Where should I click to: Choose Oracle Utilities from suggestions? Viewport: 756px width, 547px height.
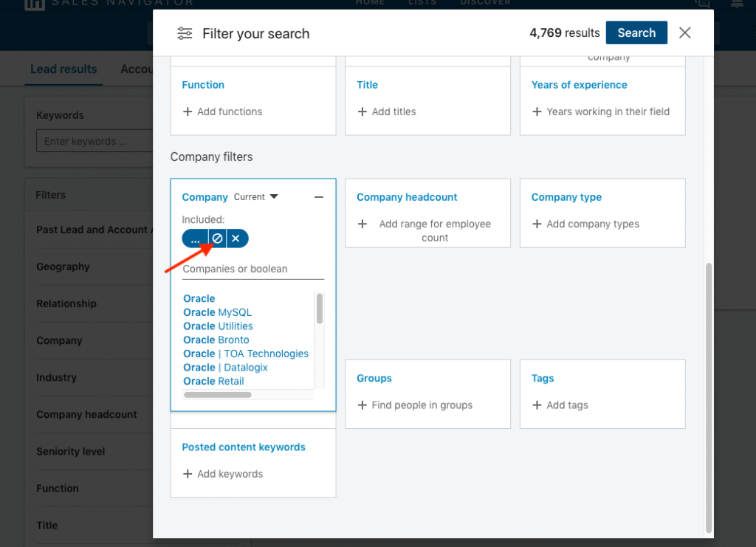click(x=218, y=326)
